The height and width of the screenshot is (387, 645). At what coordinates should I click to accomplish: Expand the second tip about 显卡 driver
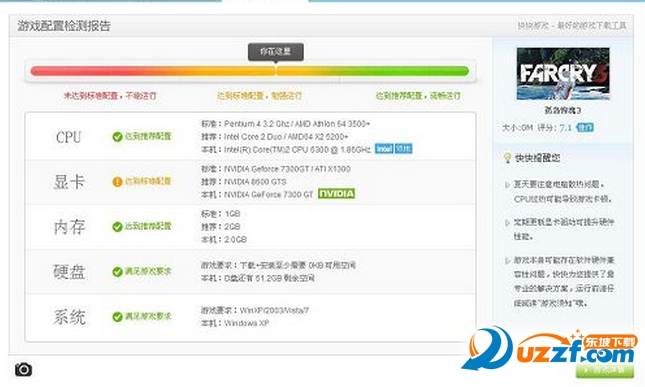tap(507, 223)
